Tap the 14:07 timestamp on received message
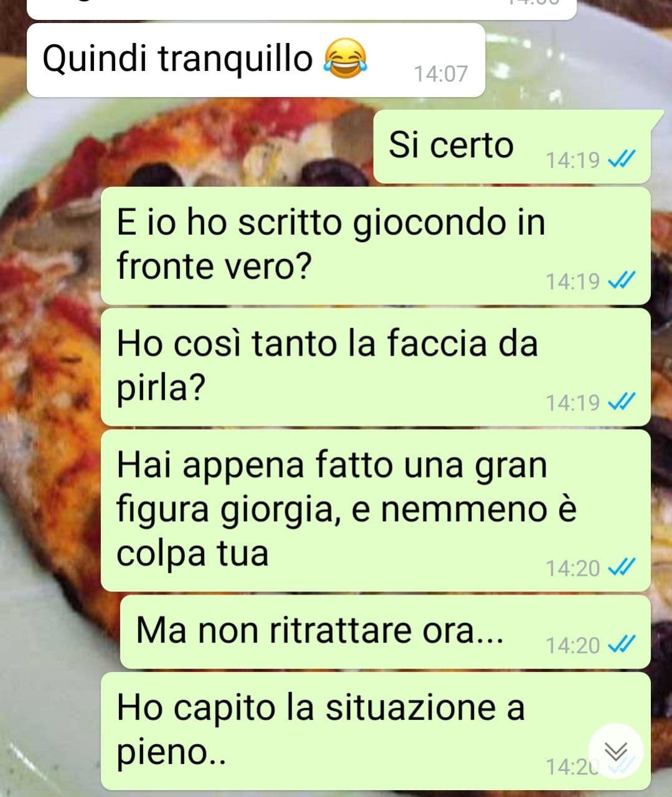Viewport: 672px width, 797px height. pyautogui.click(x=441, y=74)
